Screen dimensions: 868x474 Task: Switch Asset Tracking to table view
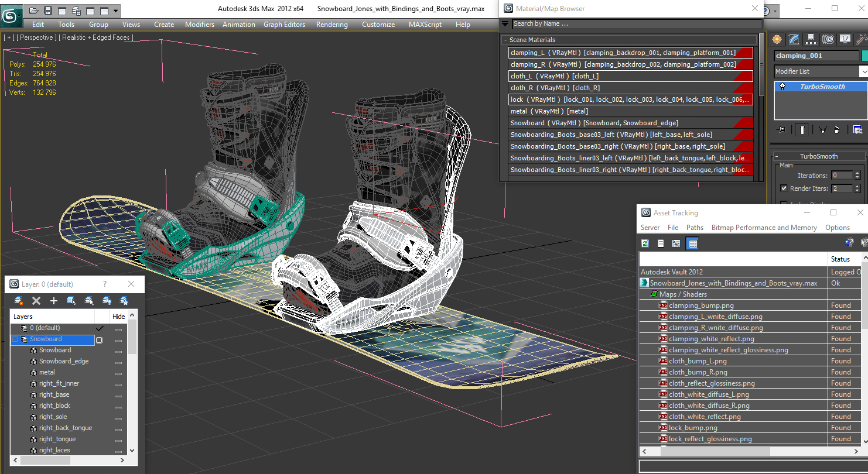point(693,243)
